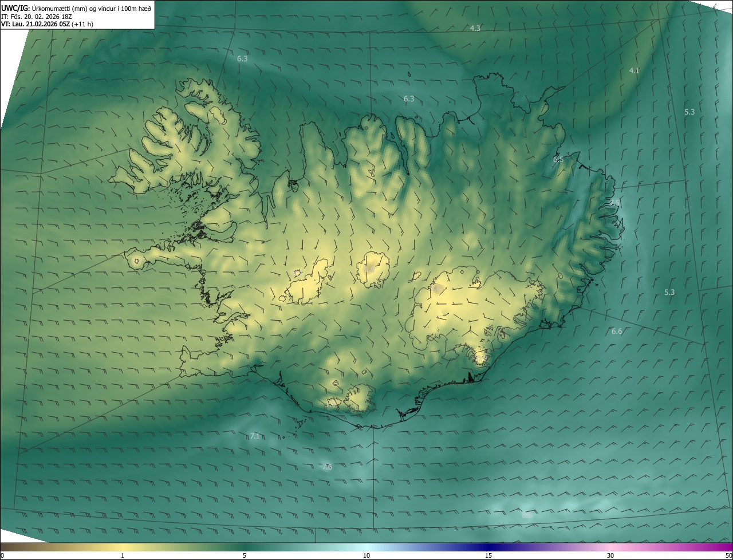This screenshot has height=560, width=733.
Task: Click the '1' tick on the color scale
Action: pyautogui.click(x=123, y=555)
